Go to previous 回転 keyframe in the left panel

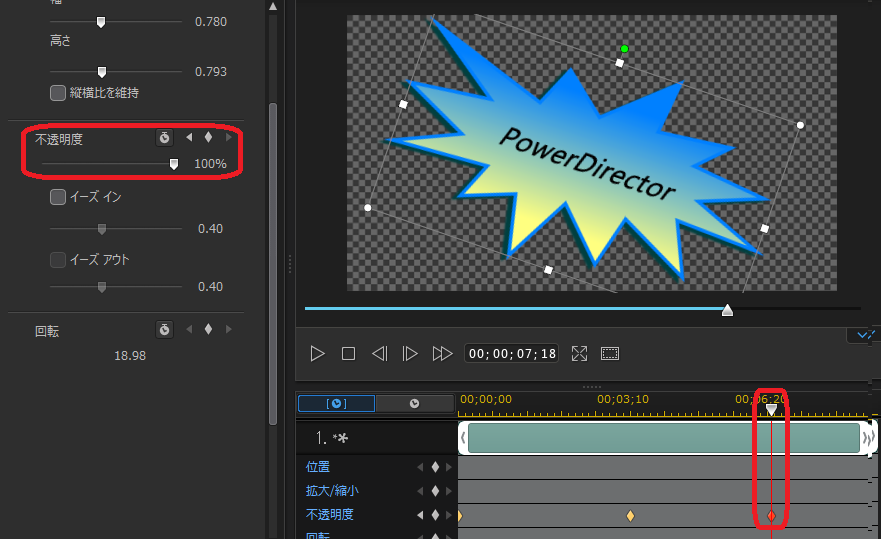[x=189, y=329]
